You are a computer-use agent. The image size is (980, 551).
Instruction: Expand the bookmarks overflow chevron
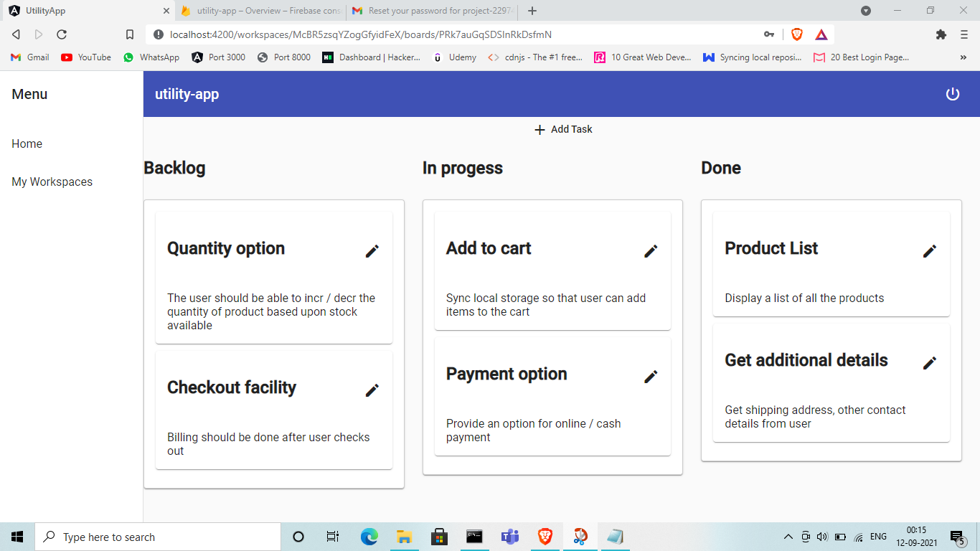click(963, 57)
